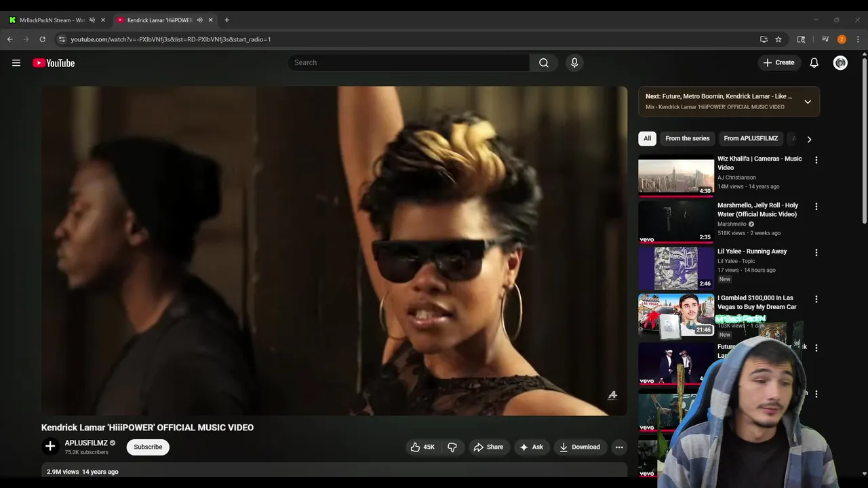Click the Lil Yalee Running Away thumbnail
Image resolution: width=868 pixels, height=488 pixels.
[676, 268]
